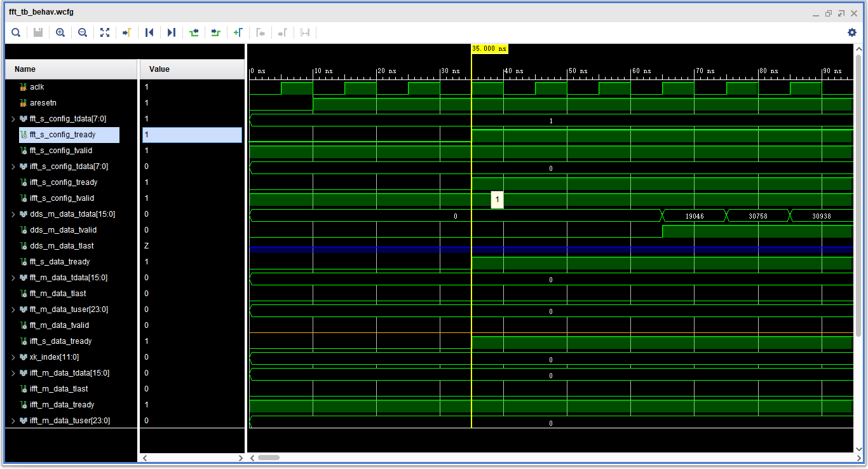Select the ifft_s_config_tvalid signal
This screenshot has height=469, width=868.
[62, 198]
